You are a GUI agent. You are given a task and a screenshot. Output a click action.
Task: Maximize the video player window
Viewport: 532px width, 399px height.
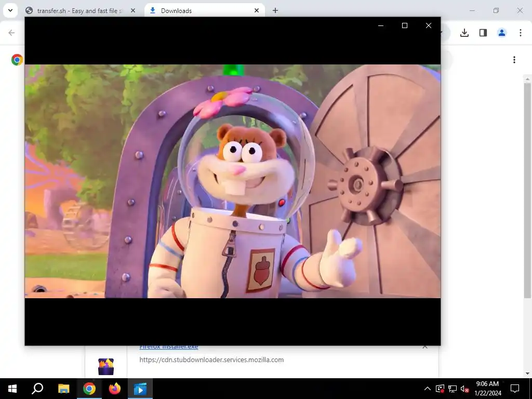point(404,25)
